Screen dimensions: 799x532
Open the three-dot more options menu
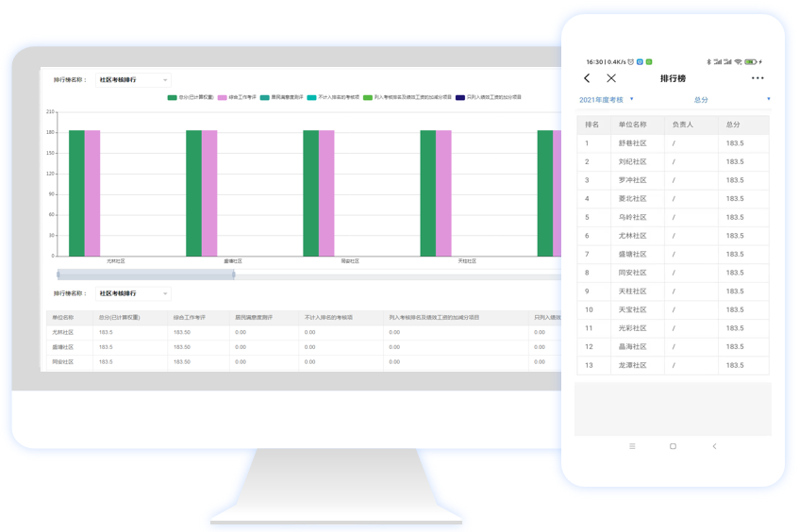(x=757, y=78)
